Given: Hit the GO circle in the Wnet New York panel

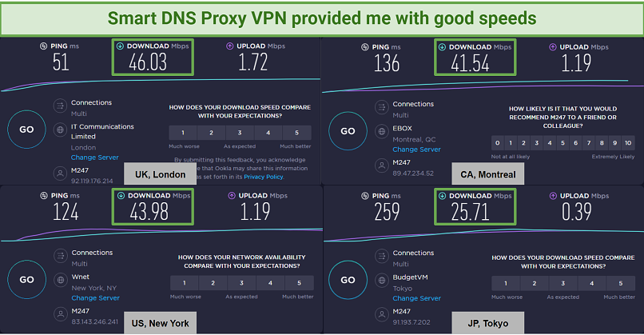Looking at the screenshot, I should click(26, 280).
